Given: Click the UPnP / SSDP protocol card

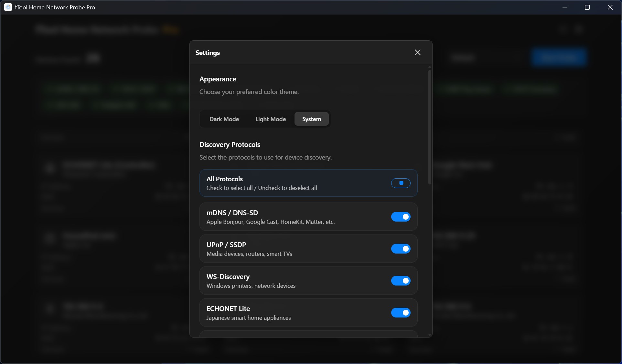Looking at the screenshot, I should (x=291, y=249).
